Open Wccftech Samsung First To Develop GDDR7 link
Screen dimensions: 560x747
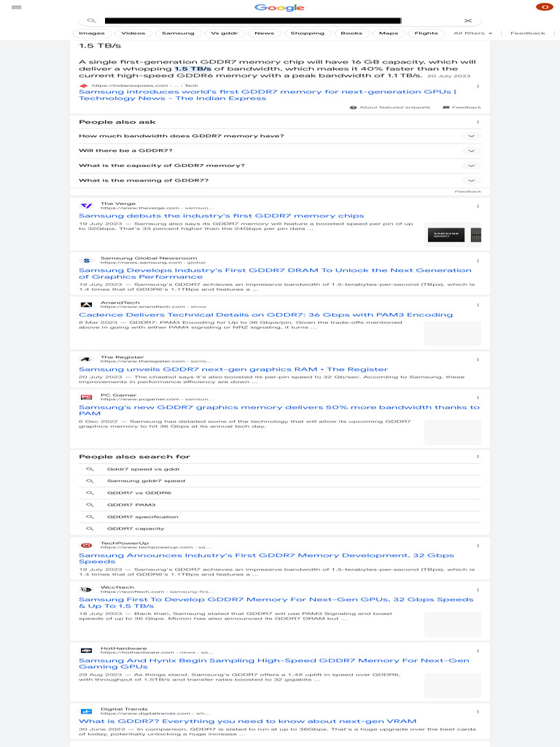276,603
